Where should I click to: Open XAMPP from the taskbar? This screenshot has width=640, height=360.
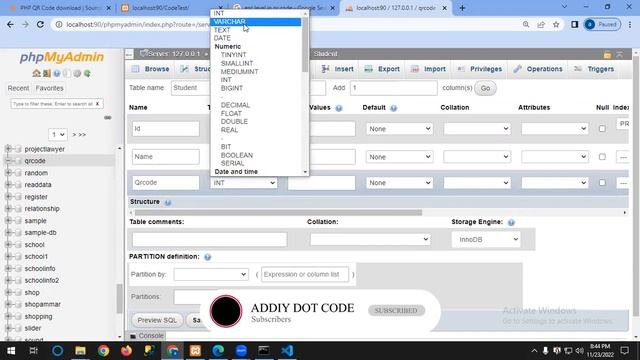click(195, 351)
